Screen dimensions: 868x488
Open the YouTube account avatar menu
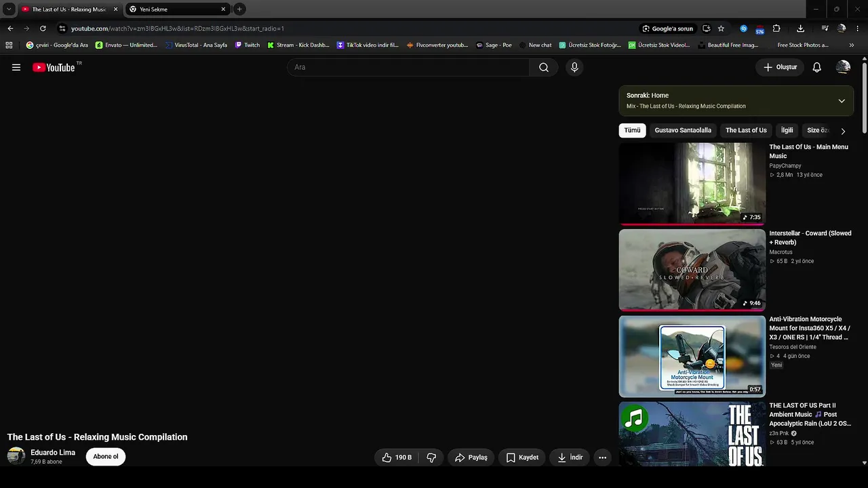pyautogui.click(x=843, y=67)
